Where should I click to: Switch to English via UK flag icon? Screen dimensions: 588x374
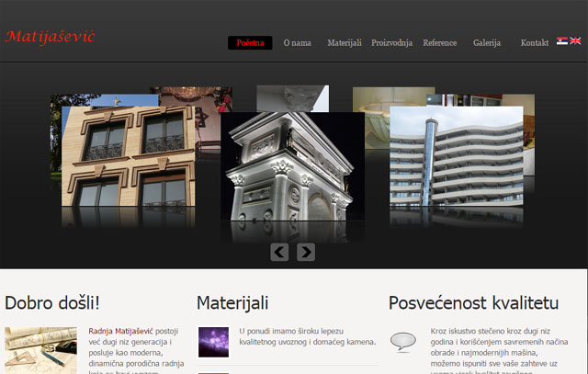[575, 40]
